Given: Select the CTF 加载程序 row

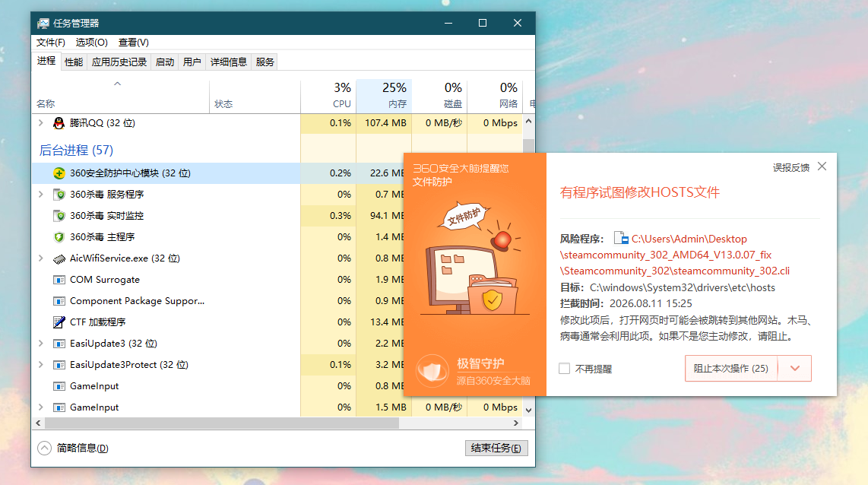Looking at the screenshot, I should [219, 322].
